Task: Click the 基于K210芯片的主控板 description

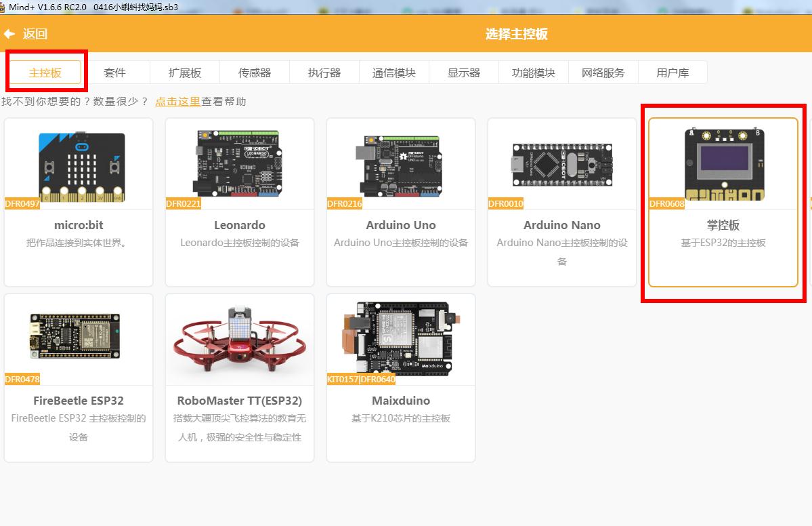Action: point(401,418)
